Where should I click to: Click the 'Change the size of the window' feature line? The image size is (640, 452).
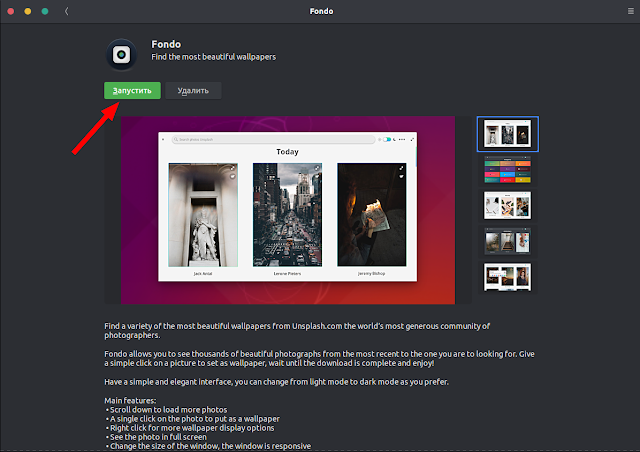pos(209,446)
